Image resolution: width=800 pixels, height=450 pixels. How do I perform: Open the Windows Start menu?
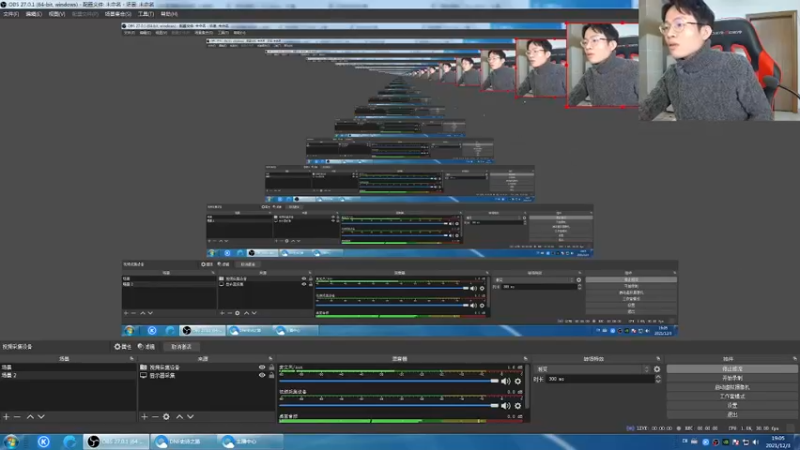pyautogui.click(x=11, y=441)
